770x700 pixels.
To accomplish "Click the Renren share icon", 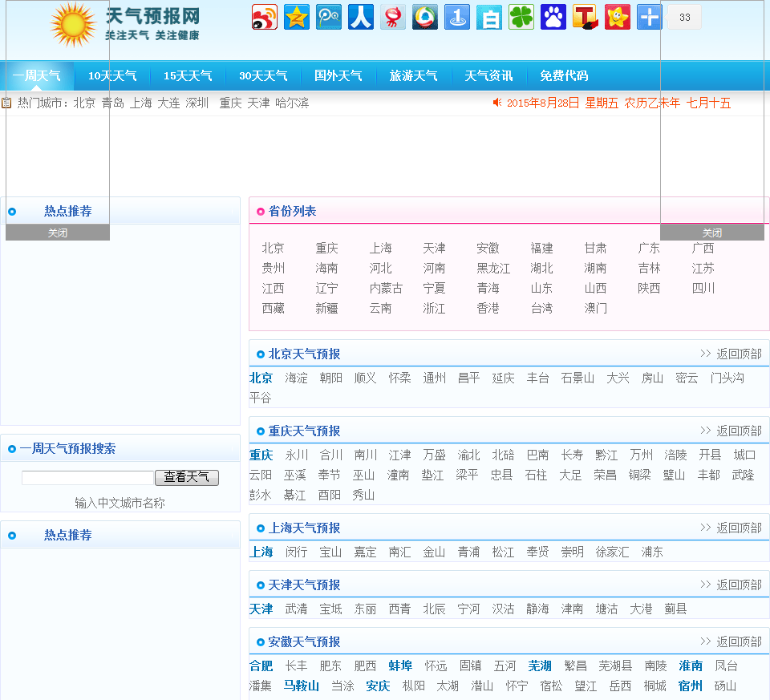I will tap(361, 17).
